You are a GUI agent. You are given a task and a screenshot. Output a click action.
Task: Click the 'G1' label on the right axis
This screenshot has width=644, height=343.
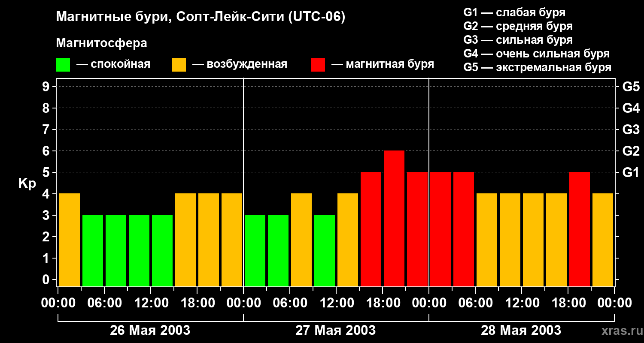pyautogui.click(x=631, y=172)
